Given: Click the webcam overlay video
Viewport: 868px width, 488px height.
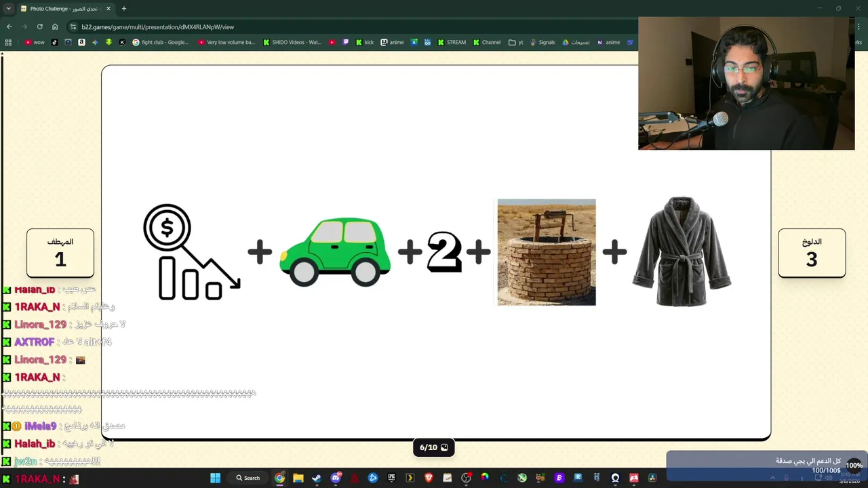Looking at the screenshot, I should (x=746, y=83).
